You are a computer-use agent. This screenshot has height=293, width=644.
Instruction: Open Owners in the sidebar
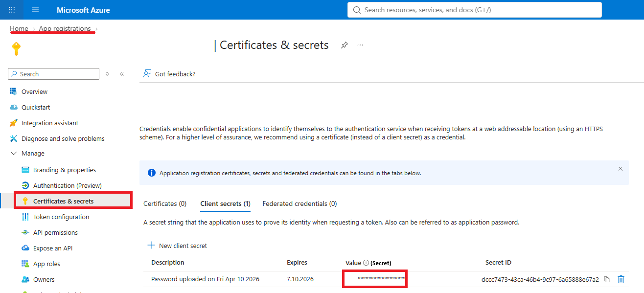[x=44, y=279]
